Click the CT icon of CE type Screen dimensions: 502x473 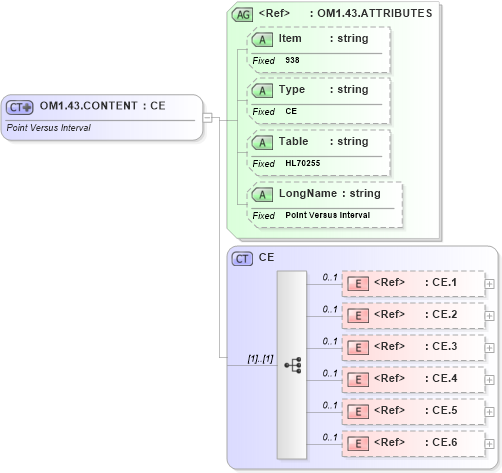pos(242,259)
